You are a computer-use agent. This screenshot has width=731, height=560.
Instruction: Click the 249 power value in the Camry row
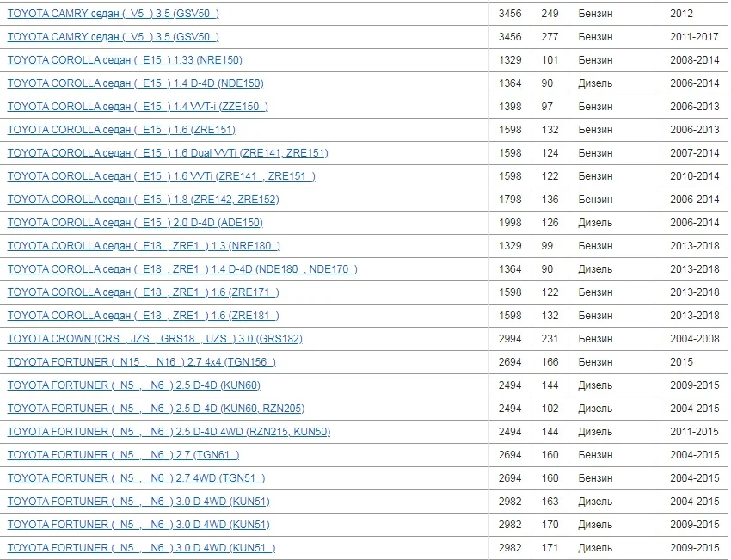pyautogui.click(x=550, y=14)
